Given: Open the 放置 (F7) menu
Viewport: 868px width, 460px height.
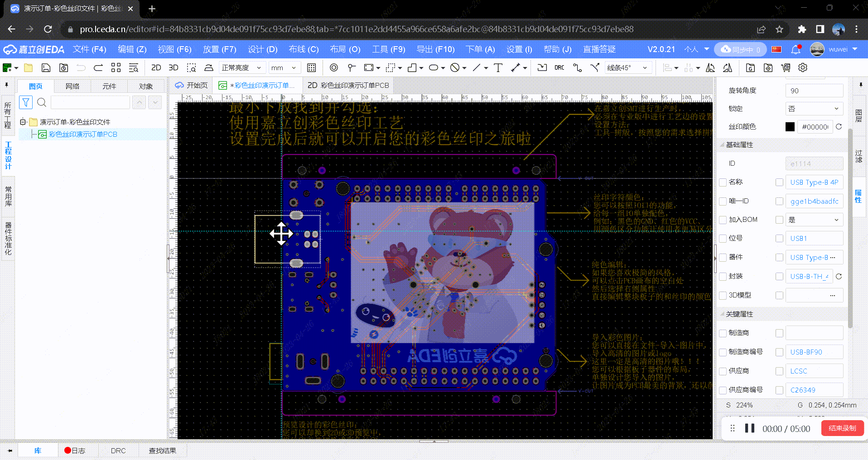Looking at the screenshot, I should point(220,49).
